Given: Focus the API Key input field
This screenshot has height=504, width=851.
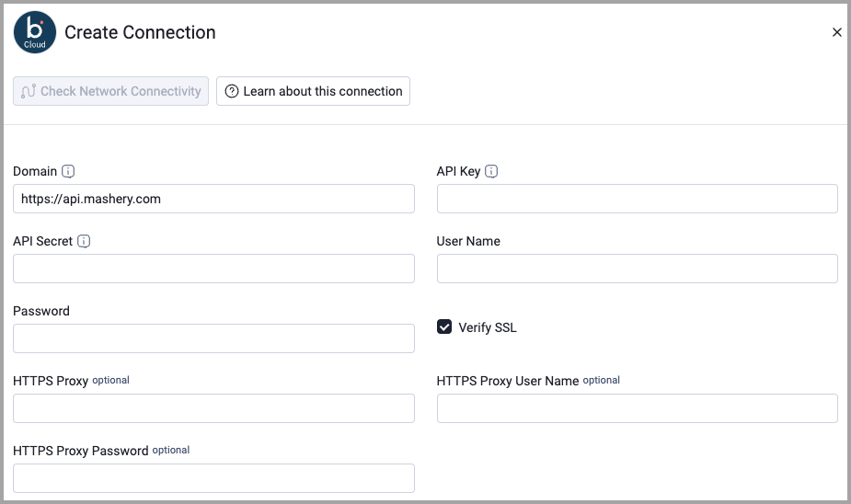Looking at the screenshot, I should [638, 199].
